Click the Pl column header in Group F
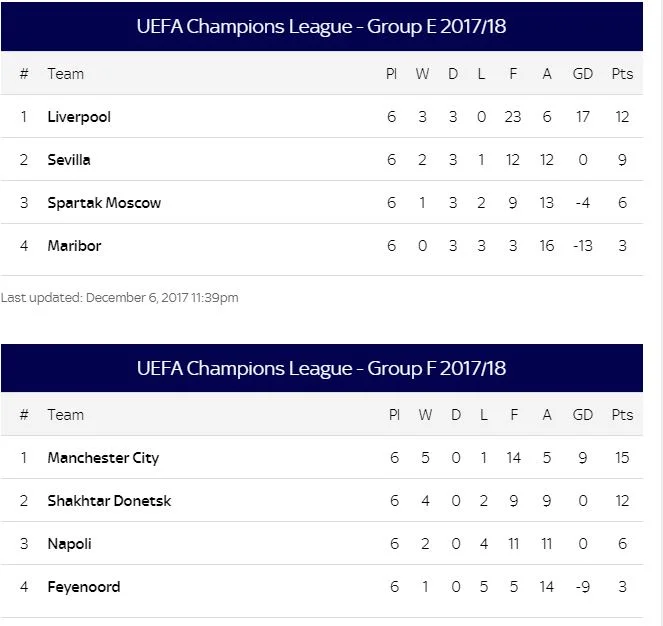This screenshot has width=663, height=626. pos(393,415)
